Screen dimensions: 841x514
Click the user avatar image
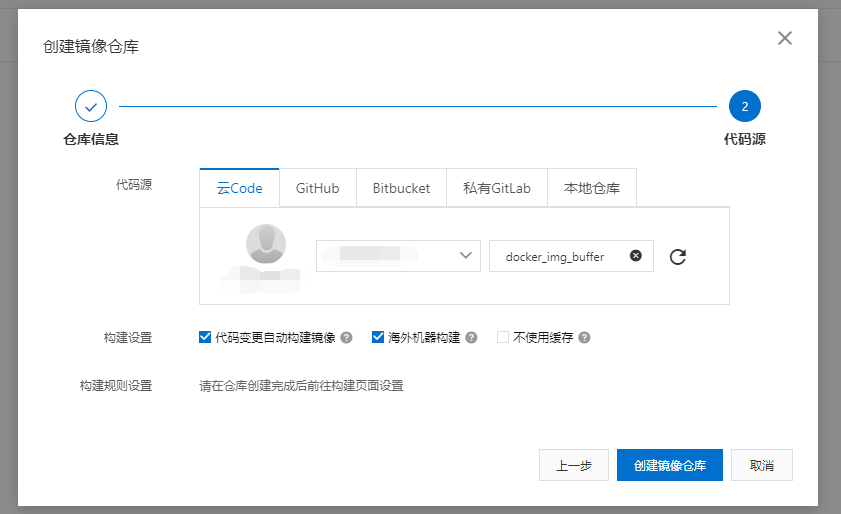(266, 244)
